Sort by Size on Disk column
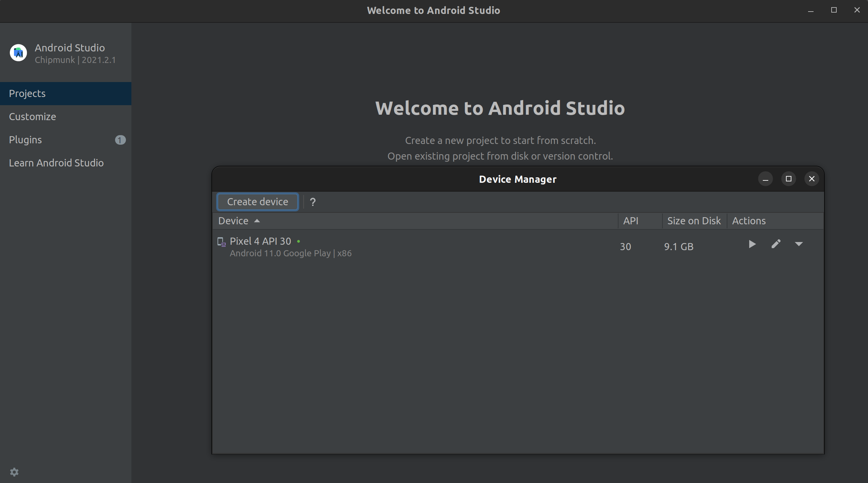Viewport: 868px width, 483px height. 694,221
